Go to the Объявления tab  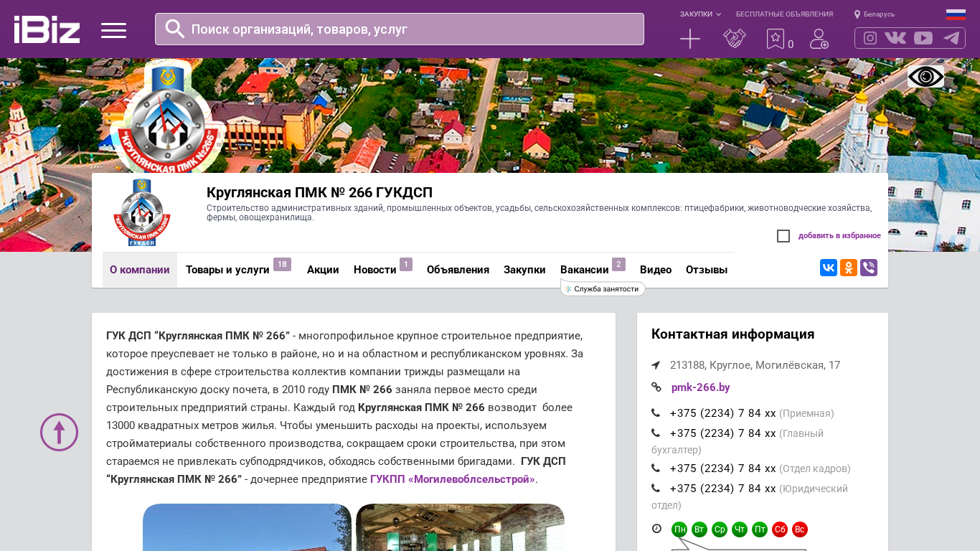(458, 270)
